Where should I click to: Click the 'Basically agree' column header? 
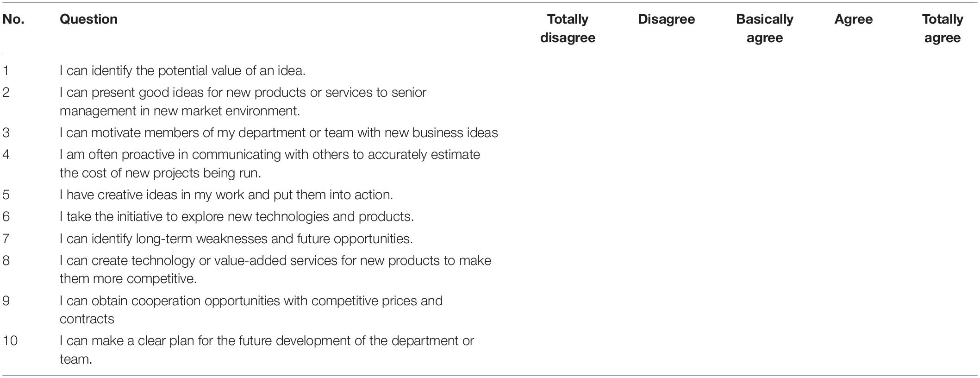pos(764,28)
